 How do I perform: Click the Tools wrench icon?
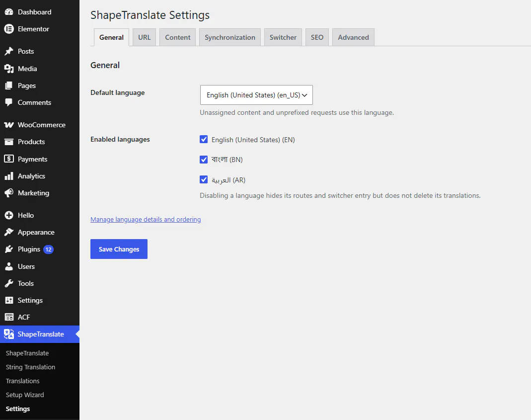(9, 283)
